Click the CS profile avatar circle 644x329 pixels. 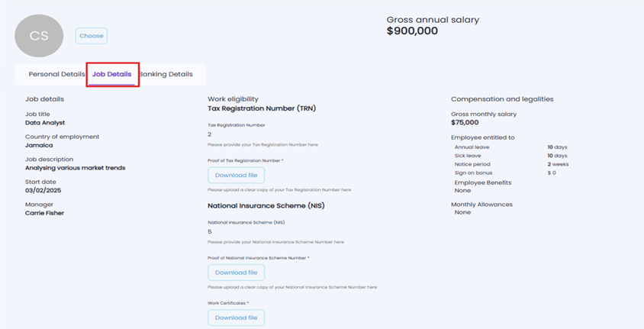[x=39, y=36]
